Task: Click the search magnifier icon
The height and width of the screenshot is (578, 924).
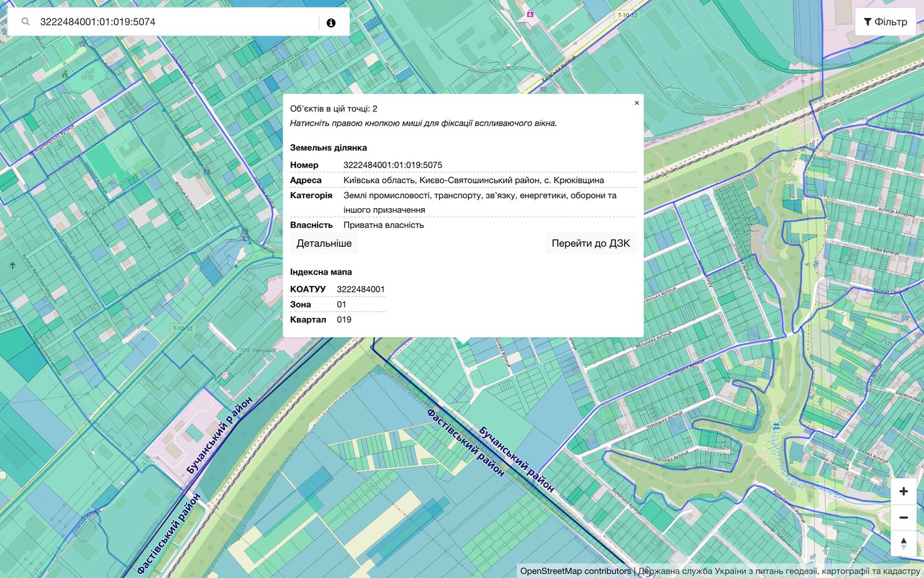Action: click(25, 22)
